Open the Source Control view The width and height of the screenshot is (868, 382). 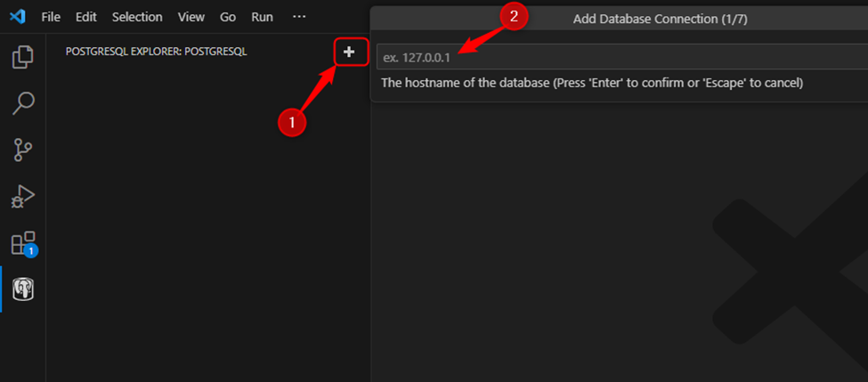point(23,150)
